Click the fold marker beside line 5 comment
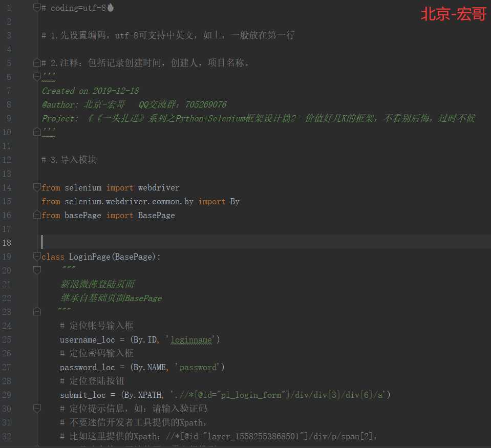 [x=36, y=62]
